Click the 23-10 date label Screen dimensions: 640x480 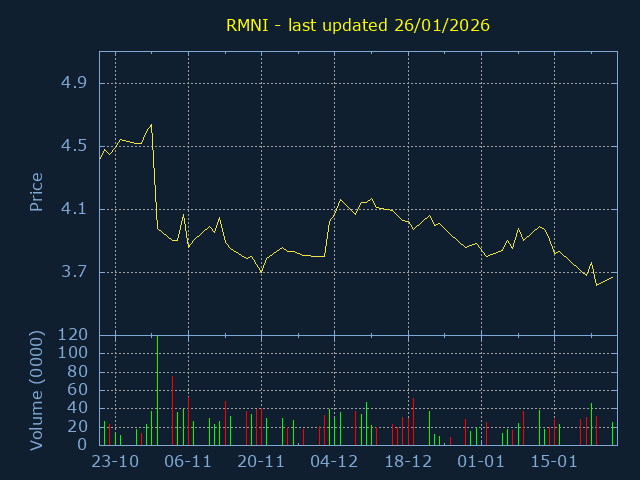(x=115, y=462)
